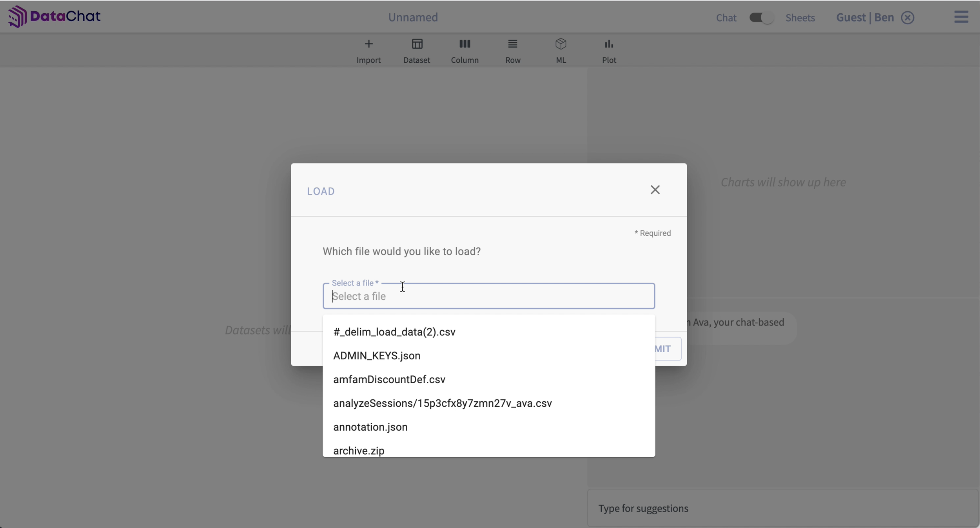Choose annotation.json in file list
The image size is (980, 528).
pos(370,427)
